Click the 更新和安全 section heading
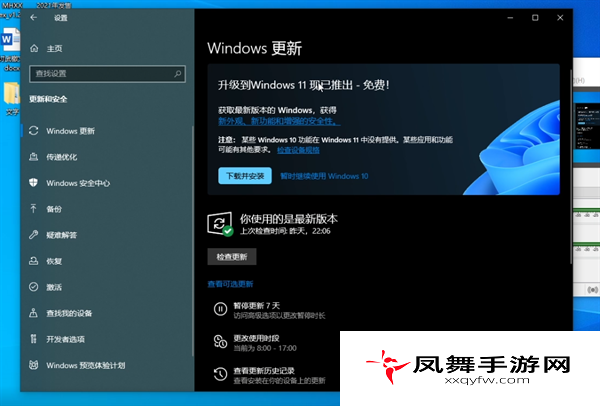The image size is (600, 406). [48, 99]
